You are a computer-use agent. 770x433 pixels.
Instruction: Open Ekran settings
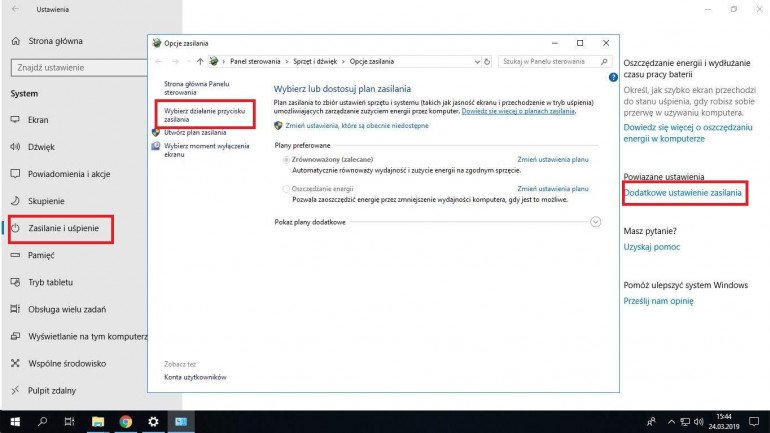click(x=38, y=120)
